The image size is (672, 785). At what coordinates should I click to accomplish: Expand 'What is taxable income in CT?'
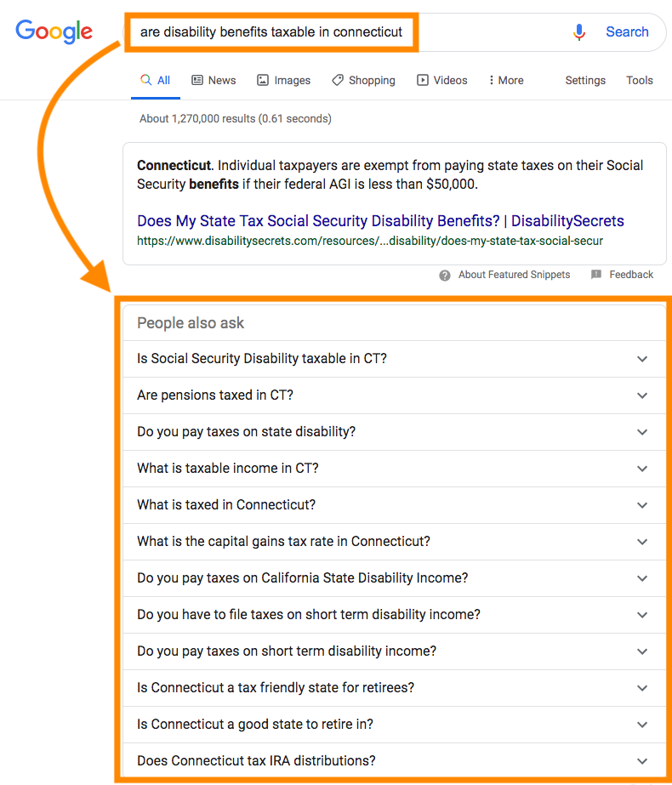[394, 469]
